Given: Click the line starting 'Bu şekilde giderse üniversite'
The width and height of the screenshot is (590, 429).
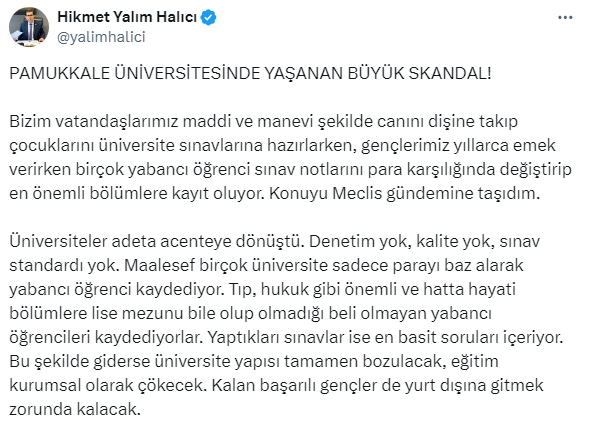Looking at the screenshot, I should pyautogui.click(x=254, y=362).
